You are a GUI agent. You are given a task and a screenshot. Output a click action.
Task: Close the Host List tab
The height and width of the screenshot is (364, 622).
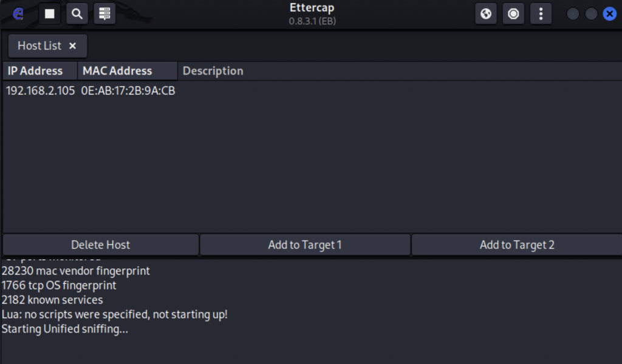[73, 46]
